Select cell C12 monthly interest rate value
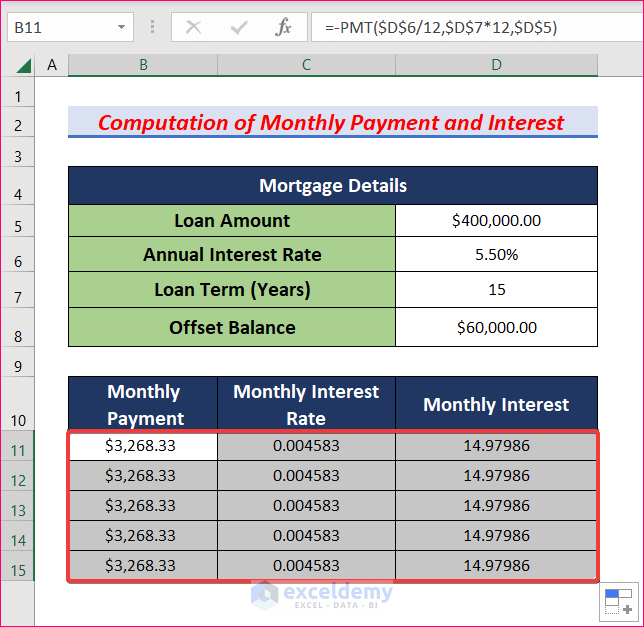Image resolution: width=644 pixels, height=627 pixels. click(x=306, y=475)
